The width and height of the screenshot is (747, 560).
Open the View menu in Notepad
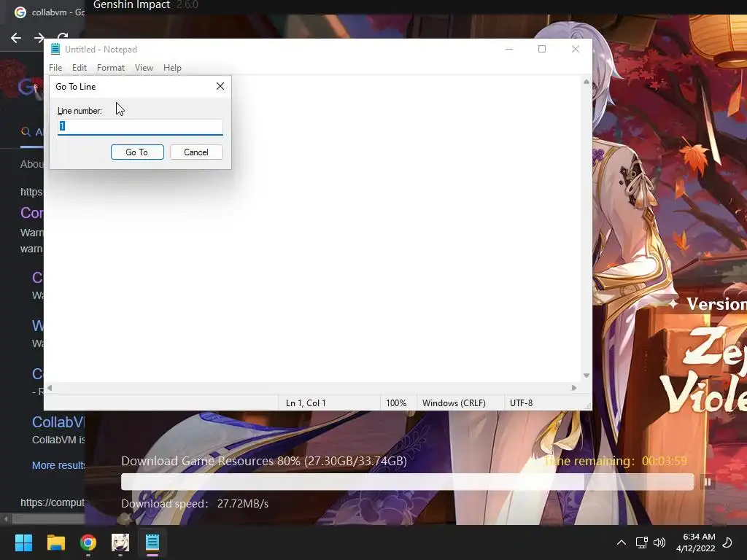pos(144,68)
